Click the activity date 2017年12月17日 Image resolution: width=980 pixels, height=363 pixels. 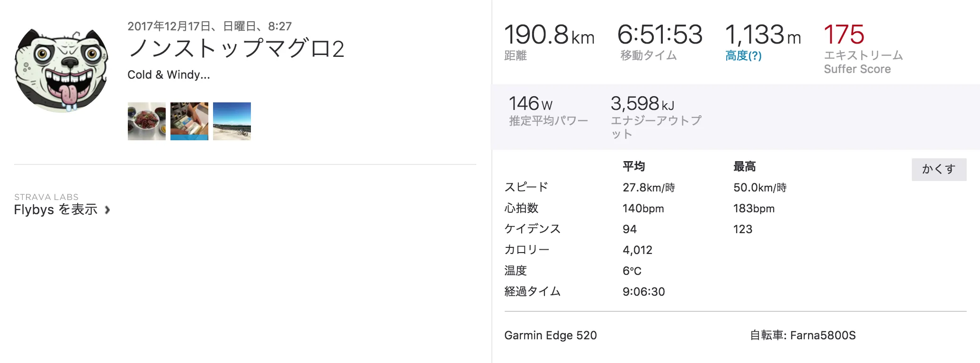(x=209, y=27)
